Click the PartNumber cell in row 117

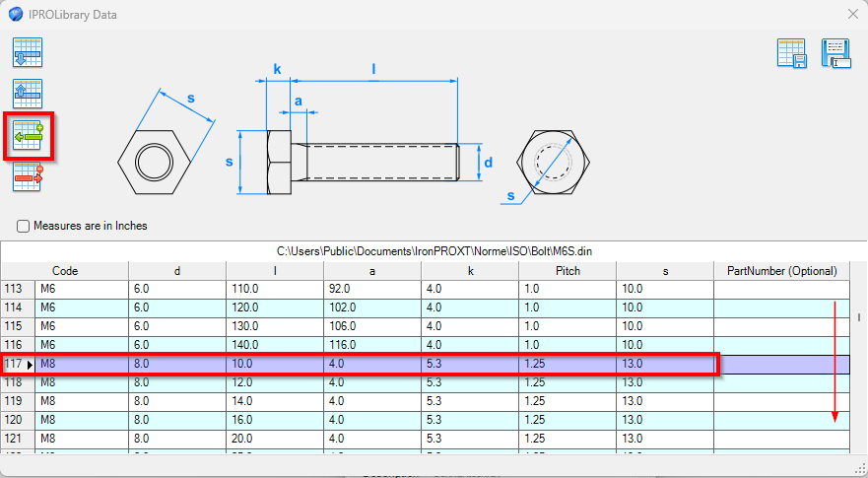781,365
